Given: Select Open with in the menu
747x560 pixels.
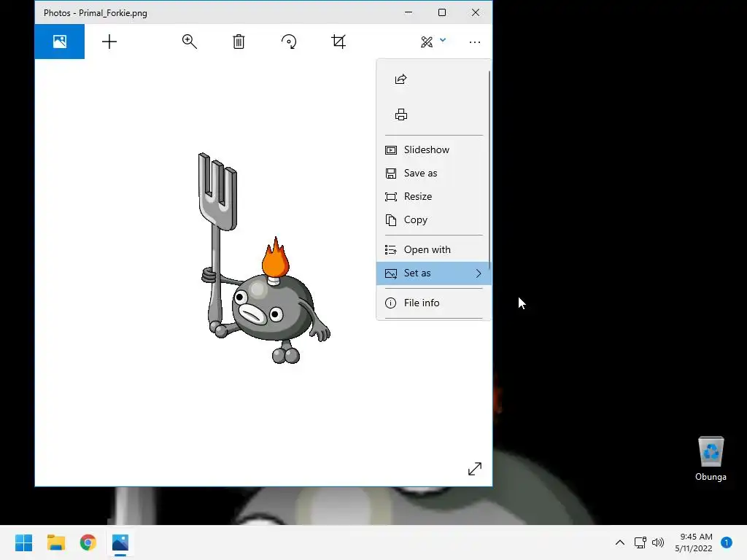Looking at the screenshot, I should [x=433, y=249].
